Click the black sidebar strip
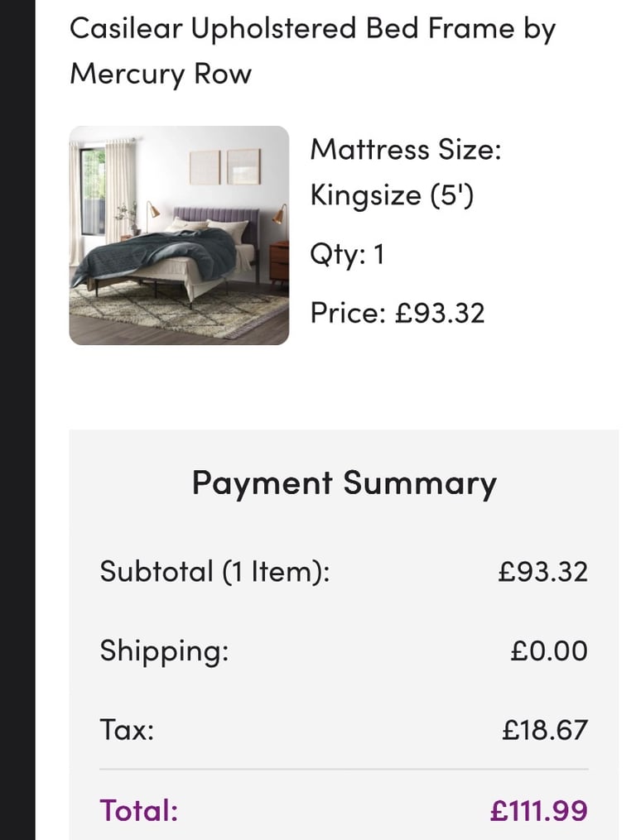The image size is (636, 840). coord(17,420)
